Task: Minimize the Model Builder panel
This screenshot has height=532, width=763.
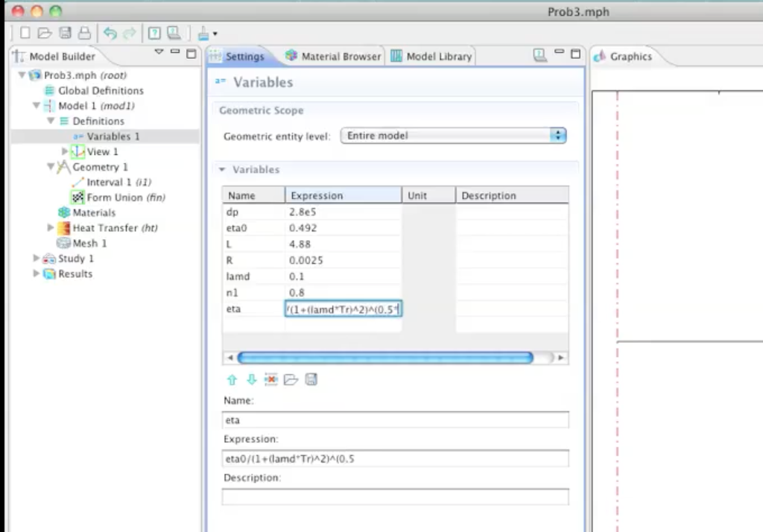Action: coord(174,51)
